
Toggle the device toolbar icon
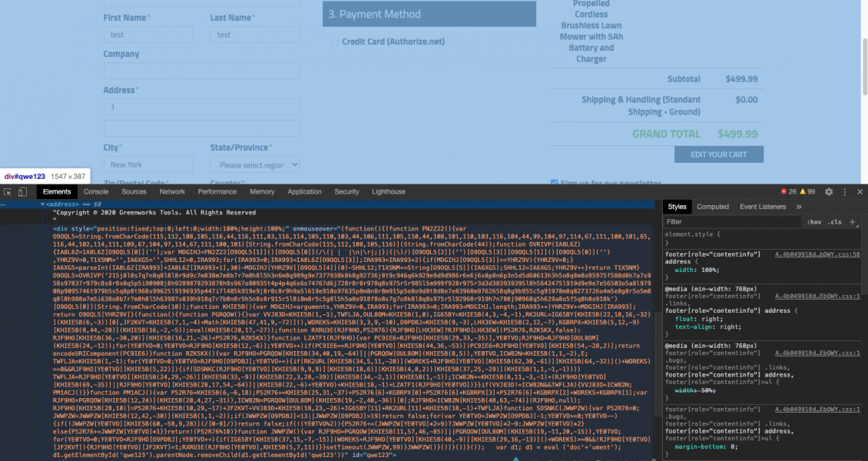[22, 191]
